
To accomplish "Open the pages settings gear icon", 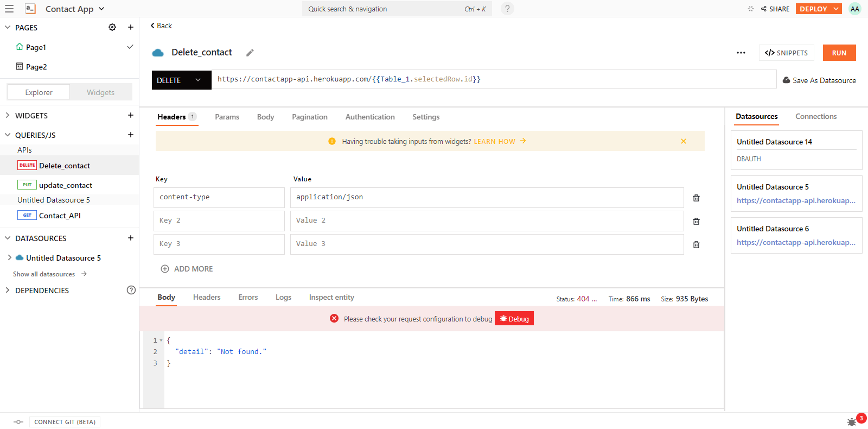I will tap(112, 27).
